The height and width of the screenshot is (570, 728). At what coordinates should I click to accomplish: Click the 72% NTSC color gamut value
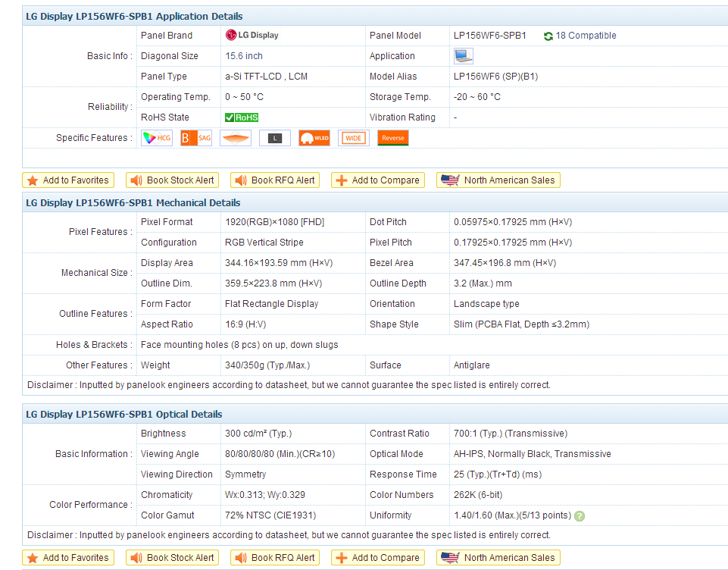pos(270,515)
